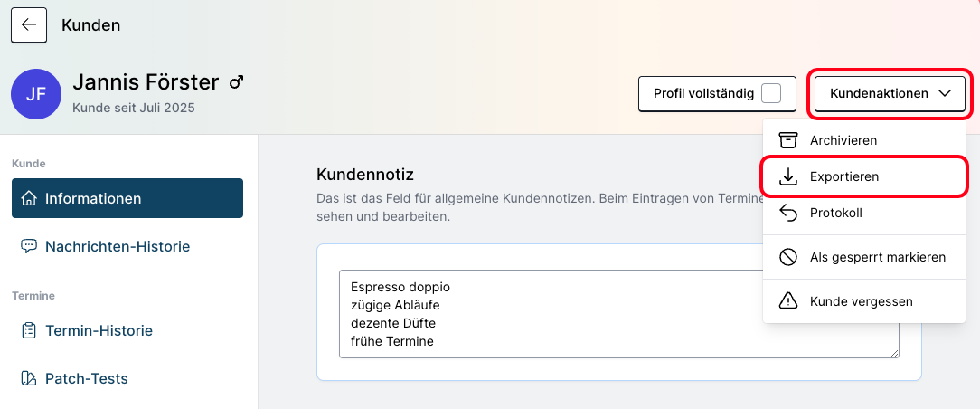980x409 pixels.
Task: Open the Nachrichten-Historie section
Action: click(x=118, y=246)
